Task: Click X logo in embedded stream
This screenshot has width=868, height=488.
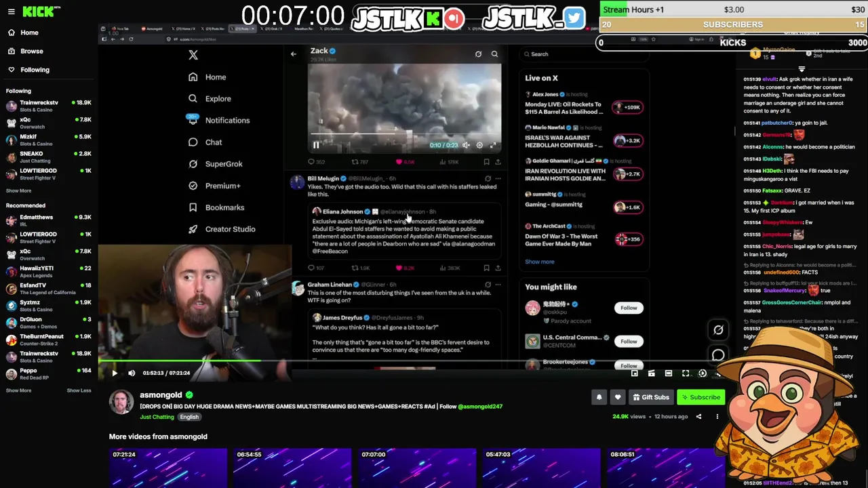Action: tap(193, 56)
